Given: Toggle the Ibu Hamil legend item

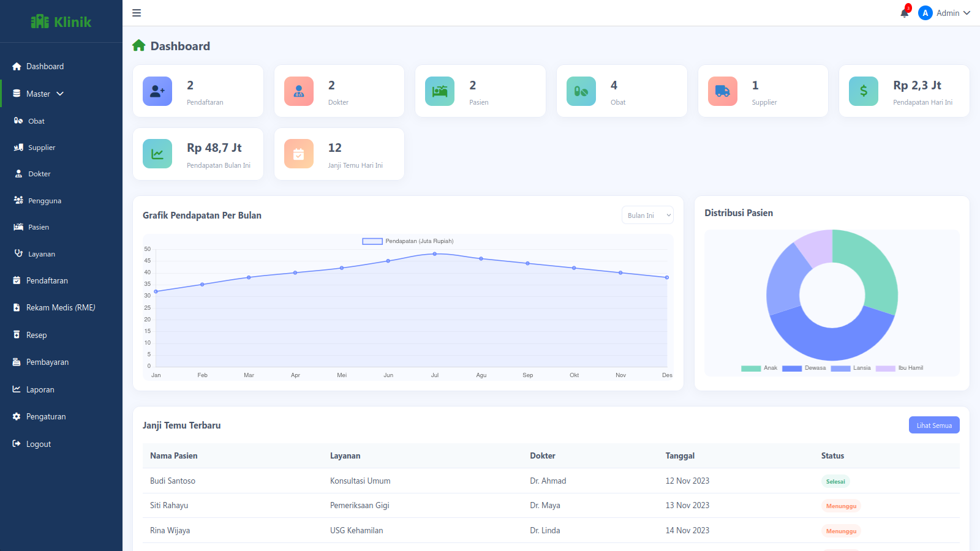Looking at the screenshot, I should click(x=899, y=368).
